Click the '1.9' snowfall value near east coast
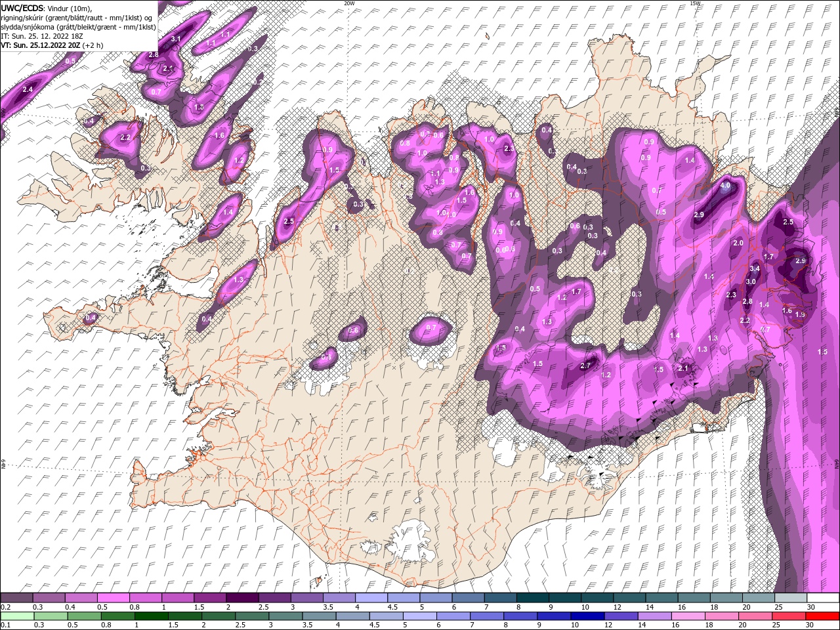This screenshot has height=630, width=840. click(x=800, y=315)
